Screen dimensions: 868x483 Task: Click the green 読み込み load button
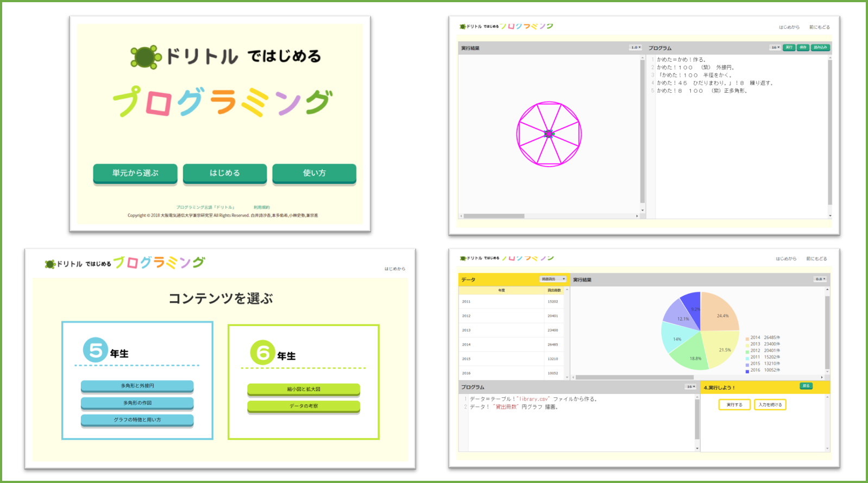[x=820, y=48]
